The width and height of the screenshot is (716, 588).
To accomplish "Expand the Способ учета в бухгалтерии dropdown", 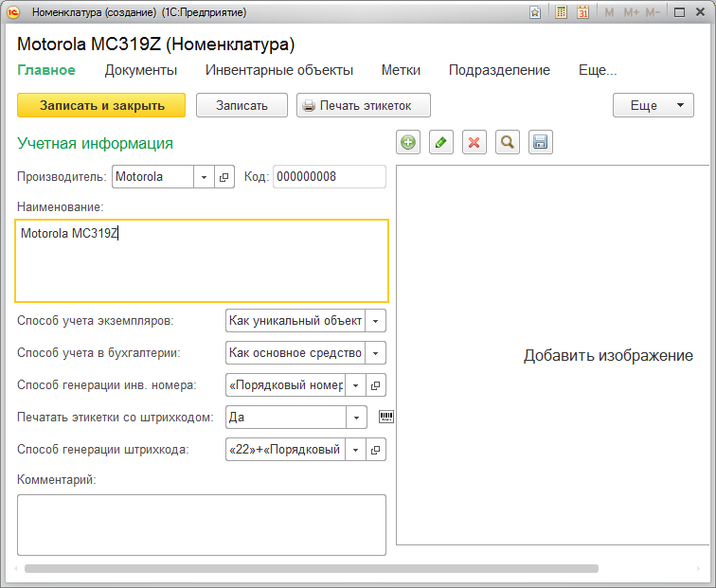I will click(376, 353).
